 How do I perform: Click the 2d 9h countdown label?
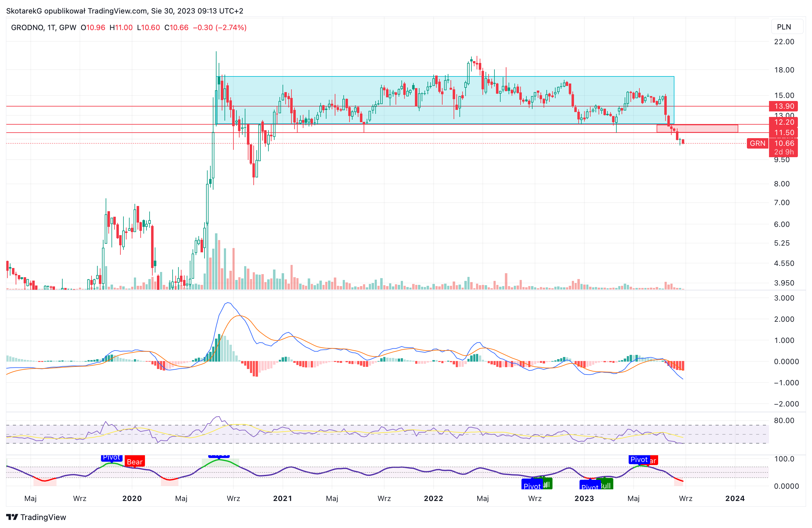pos(783,152)
